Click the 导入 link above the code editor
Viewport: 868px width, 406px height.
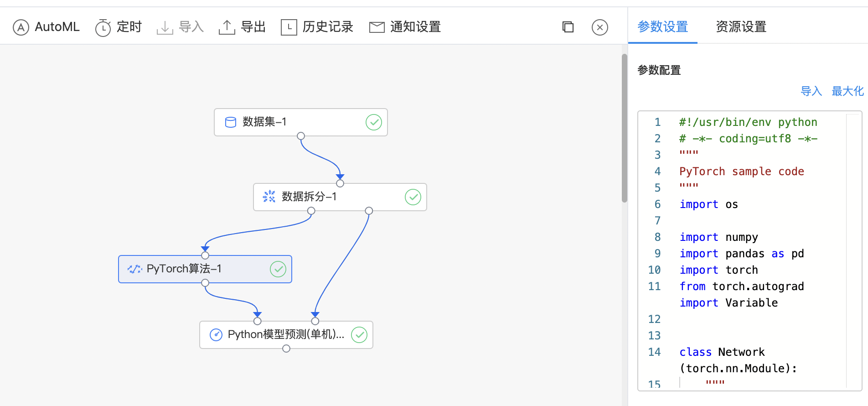(811, 91)
